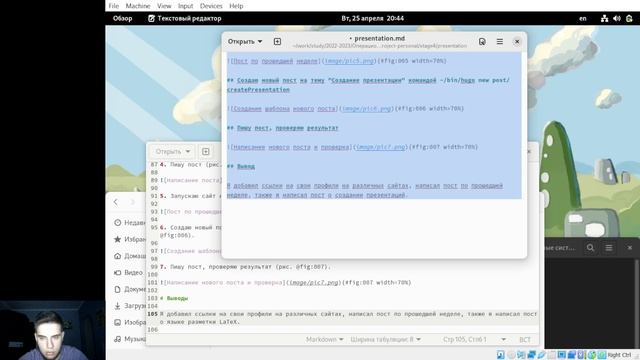Open Изображения folder in file manager sidebar

(x=130, y=322)
